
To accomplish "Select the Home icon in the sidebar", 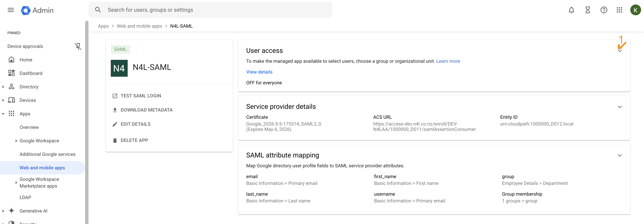I will [x=11, y=60].
